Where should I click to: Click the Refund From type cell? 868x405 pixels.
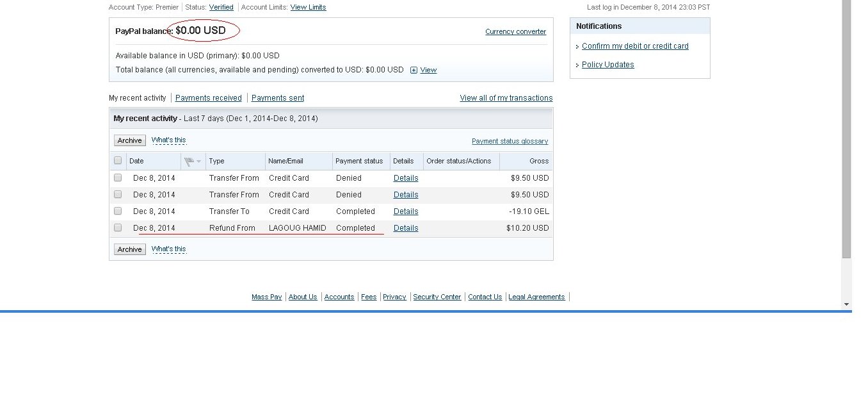232,228
